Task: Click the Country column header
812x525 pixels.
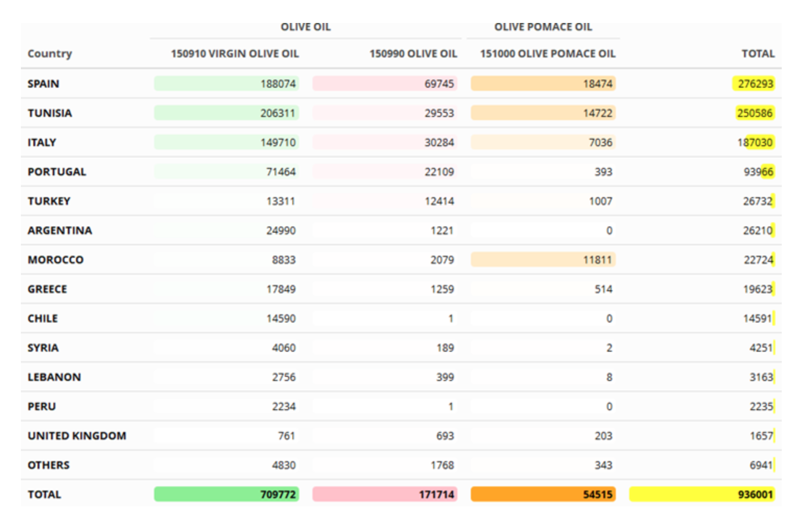Action: pos(50,54)
